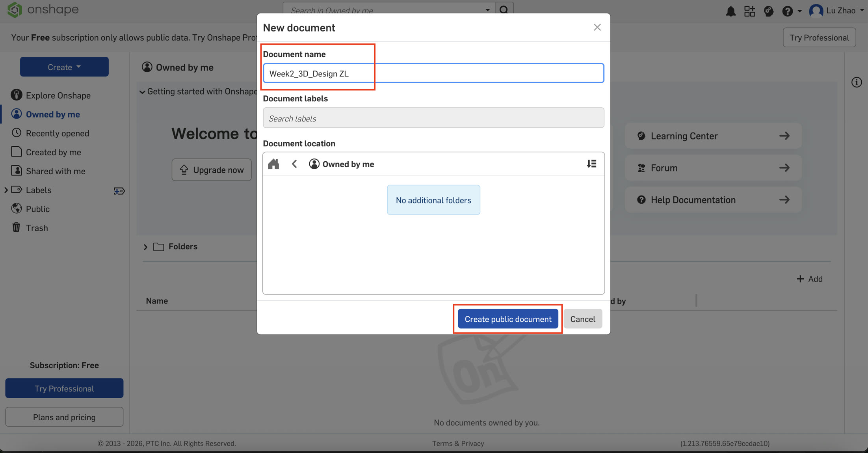Click the Learning Center icon in top bar
The height and width of the screenshot is (453, 868).
[768, 11]
